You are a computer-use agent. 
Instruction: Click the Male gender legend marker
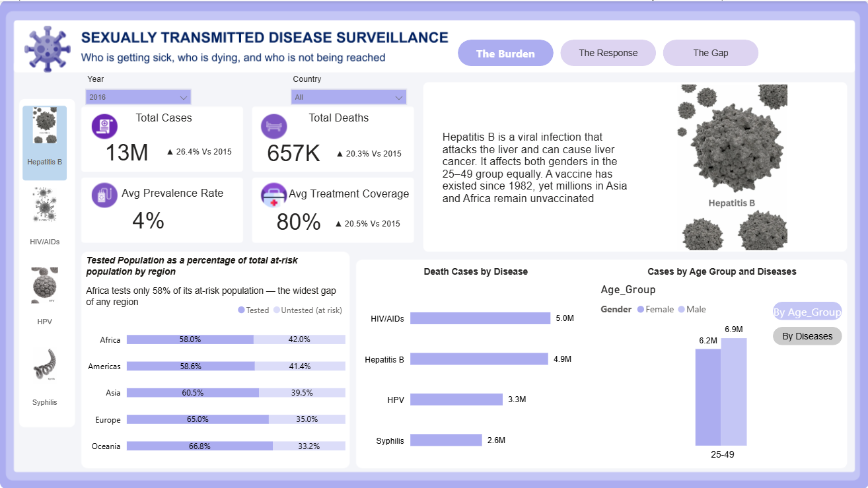click(681, 309)
